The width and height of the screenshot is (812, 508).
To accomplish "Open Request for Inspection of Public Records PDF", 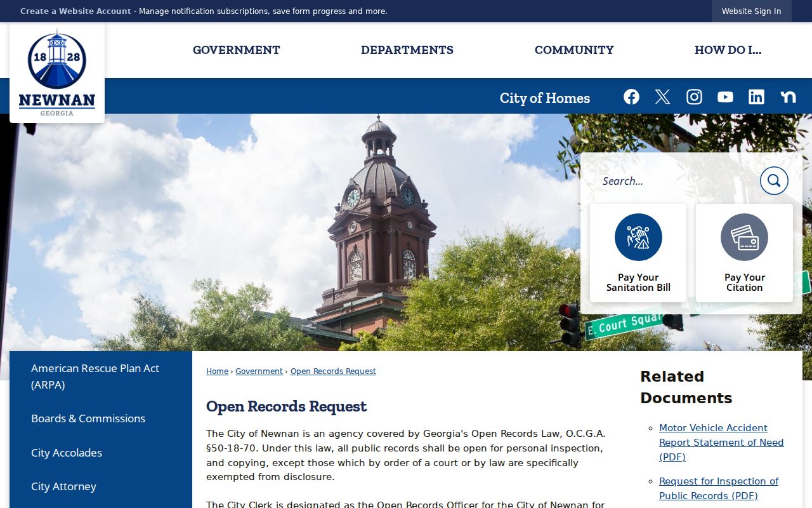I will click(x=719, y=488).
